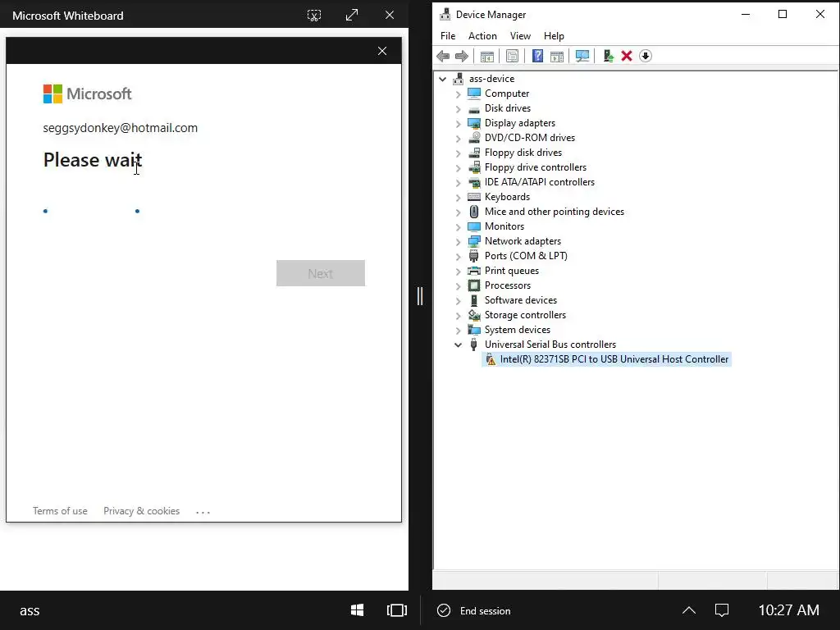840x630 pixels.
Task: Scan for hardware changes toolbar icon
Action: click(582, 56)
